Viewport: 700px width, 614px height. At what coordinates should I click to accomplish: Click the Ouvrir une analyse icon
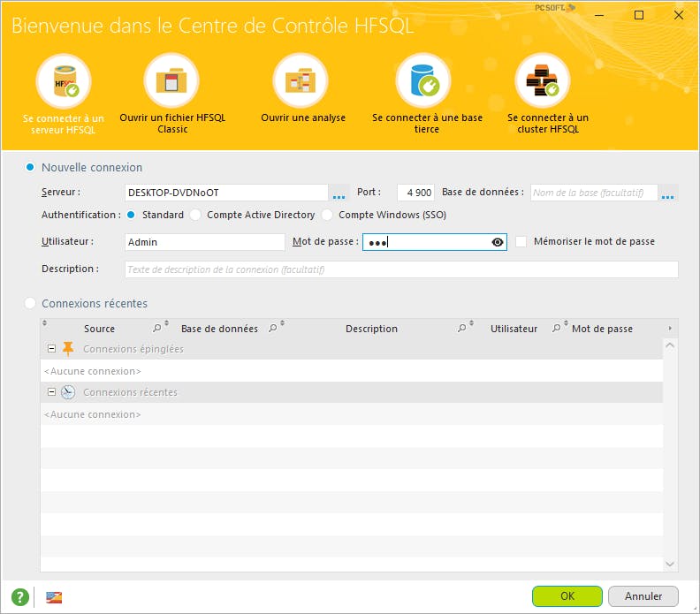point(301,81)
